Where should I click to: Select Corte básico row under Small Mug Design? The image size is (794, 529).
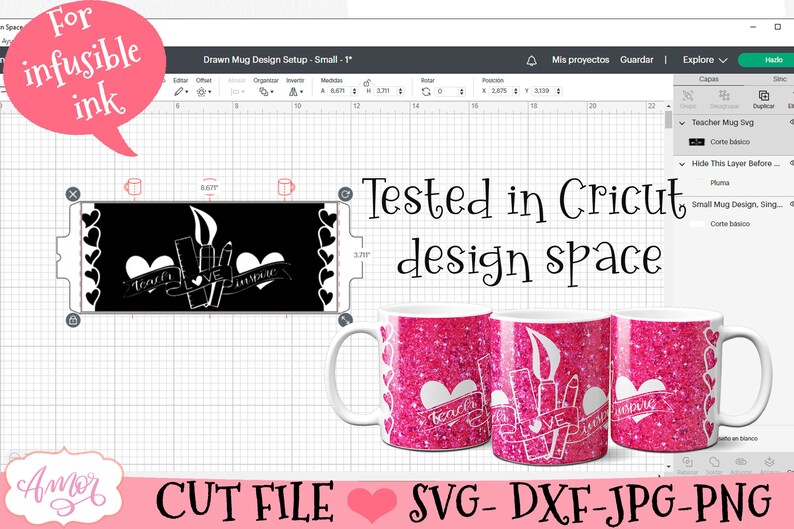(x=733, y=224)
